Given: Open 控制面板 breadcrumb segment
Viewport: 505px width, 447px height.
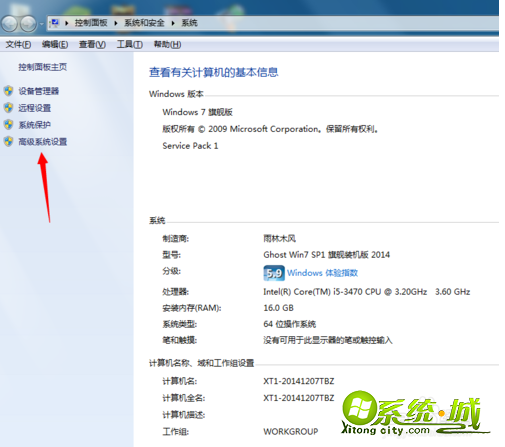Looking at the screenshot, I should coord(91,23).
